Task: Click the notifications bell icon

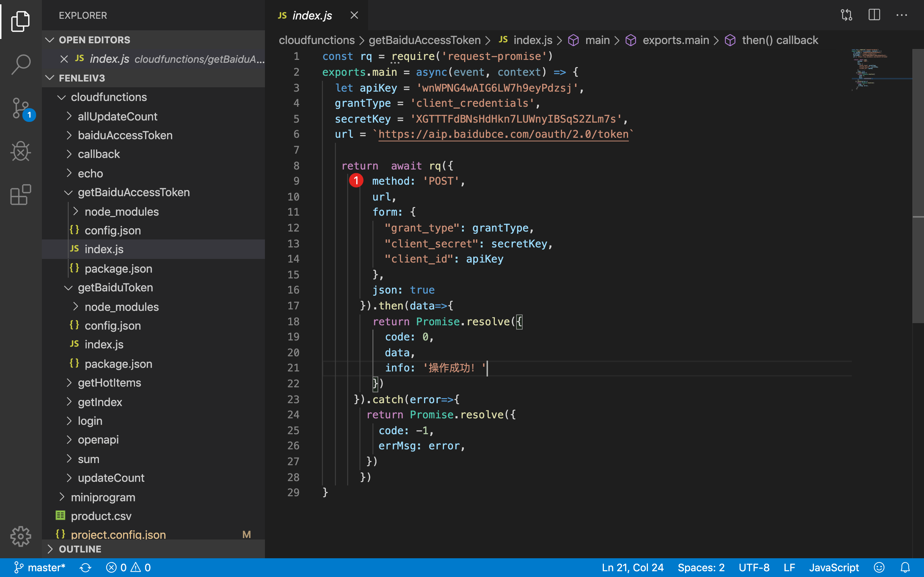Action: coord(905,568)
